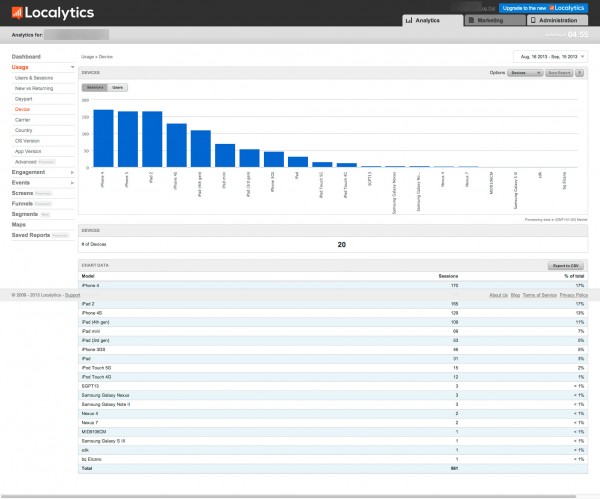Click the bq Elcano table row
600x499 pixels.
coord(333,459)
